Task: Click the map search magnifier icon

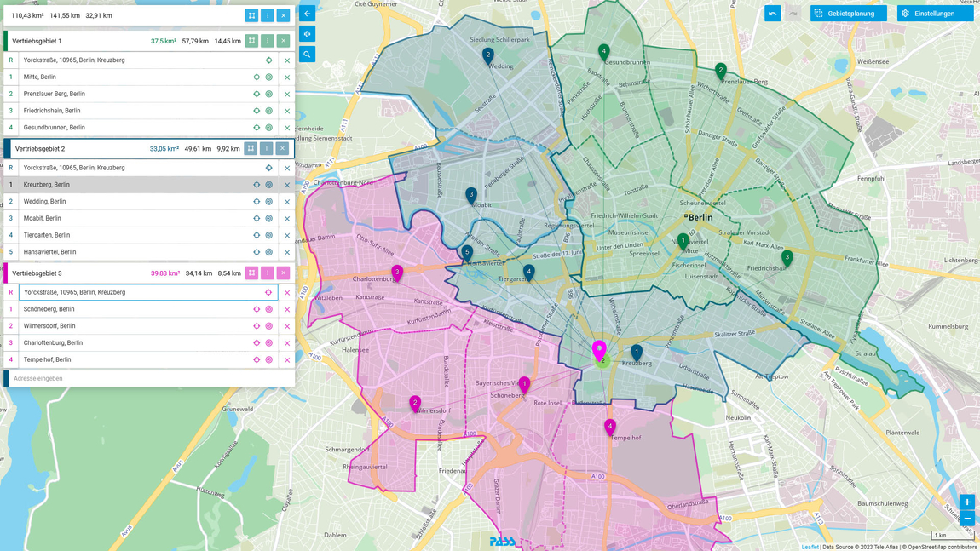Action: 307,55
